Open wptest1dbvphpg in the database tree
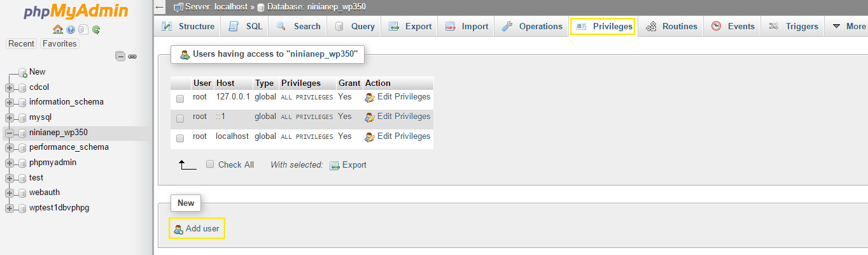 click(x=59, y=208)
